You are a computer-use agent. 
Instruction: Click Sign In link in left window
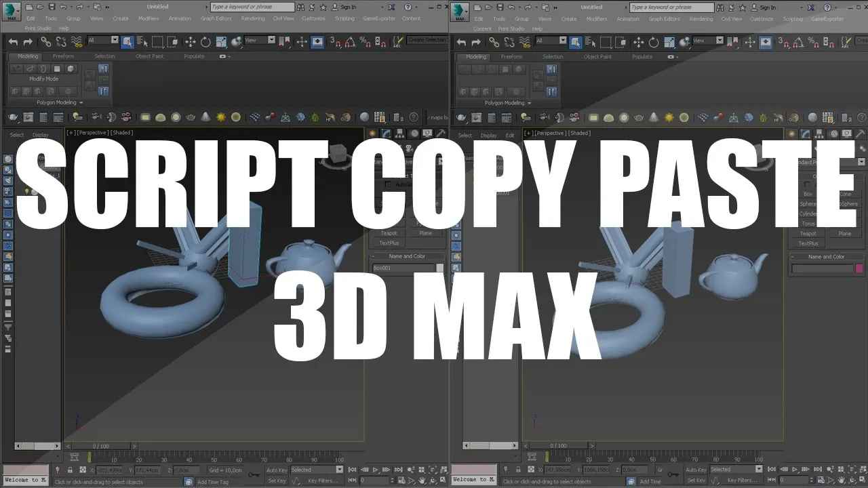click(349, 7)
